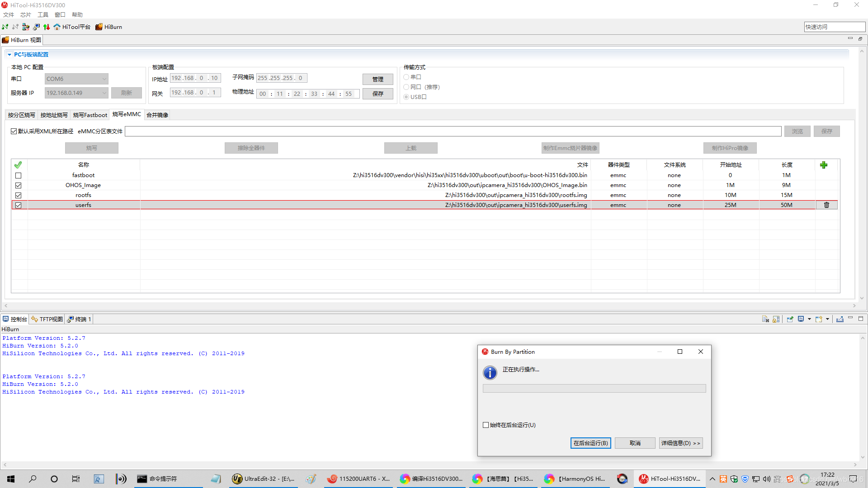Click the green connect icon in toolbar

(5, 27)
